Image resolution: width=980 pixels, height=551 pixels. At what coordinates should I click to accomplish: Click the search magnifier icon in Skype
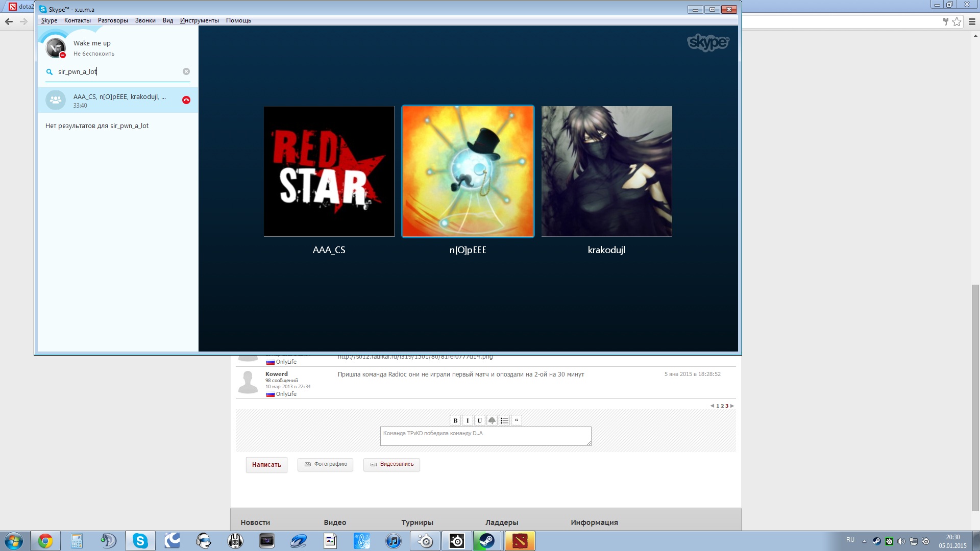click(50, 72)
